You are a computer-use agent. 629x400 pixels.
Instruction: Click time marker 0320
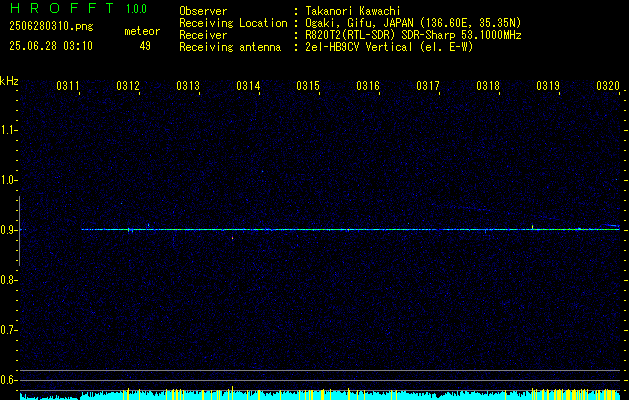tap(608, 85)
